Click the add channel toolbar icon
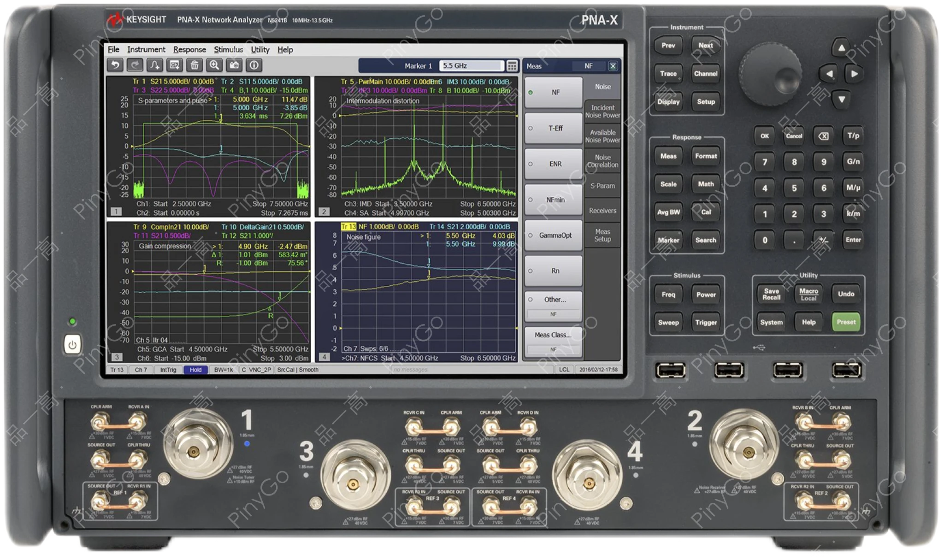Viewport: 944px width, 560px height. tap(175, 65)
